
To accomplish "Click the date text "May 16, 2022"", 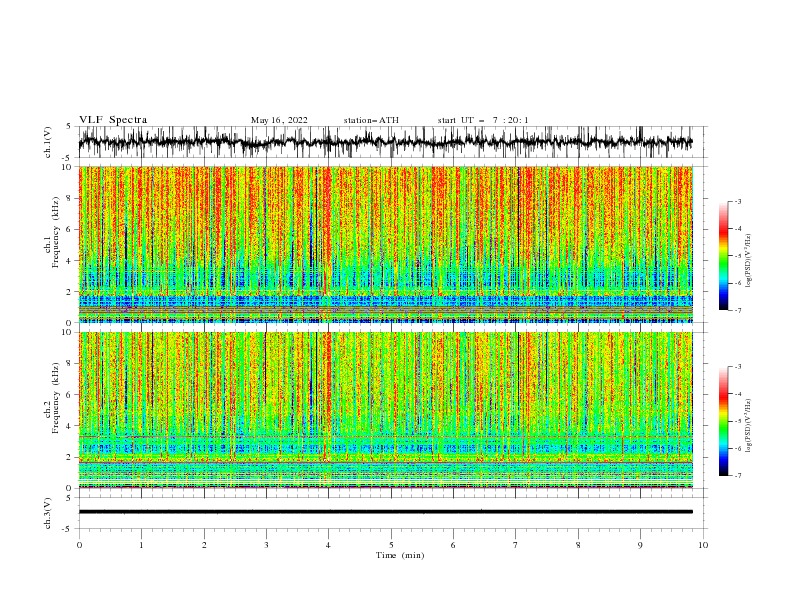I will click(x=279, y=120).
